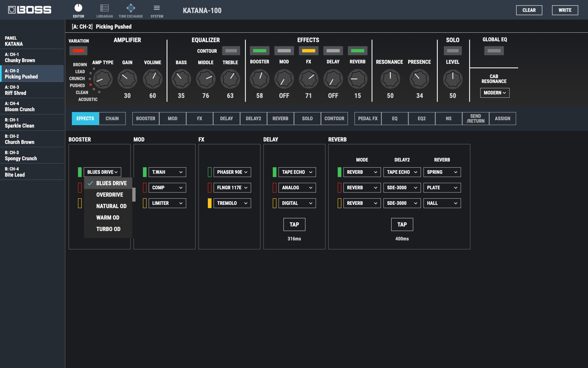The height and width of the screenshot is (368, 588).
Task: Click the Reverb level knob
Action: 358,79
